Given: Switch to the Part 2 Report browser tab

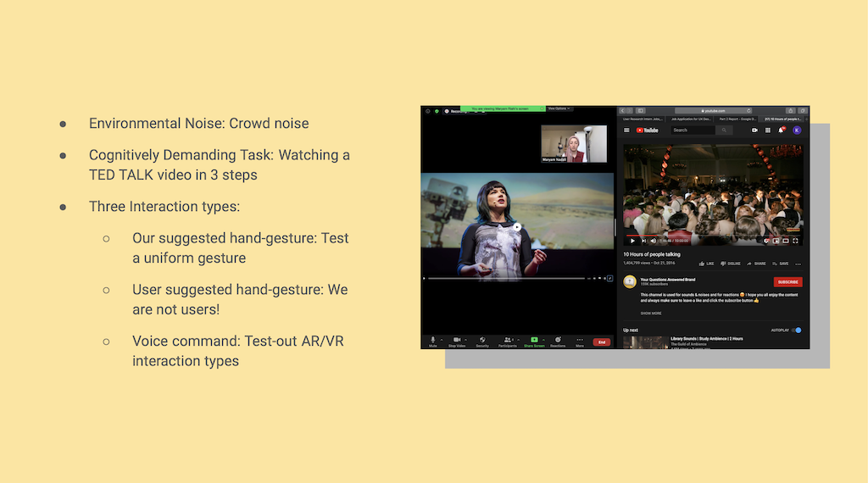Looking at the screenshot, I should (x=737, y=119).
